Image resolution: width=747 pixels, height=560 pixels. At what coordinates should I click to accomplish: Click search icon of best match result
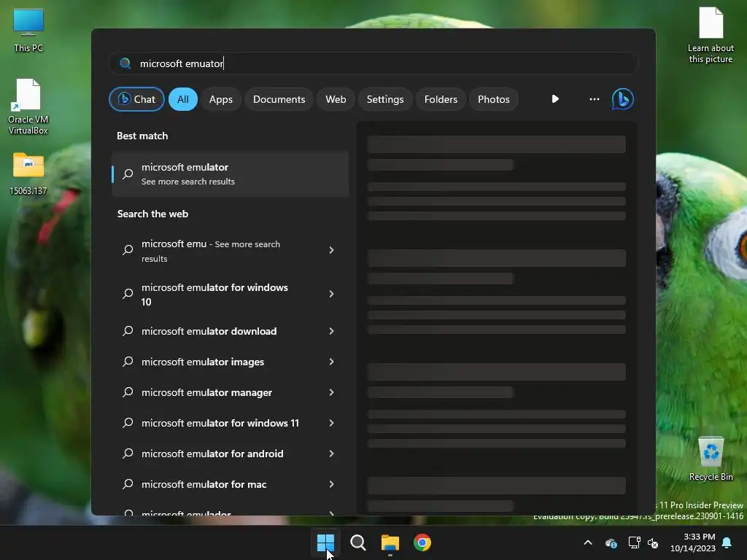tap(128, 174)
